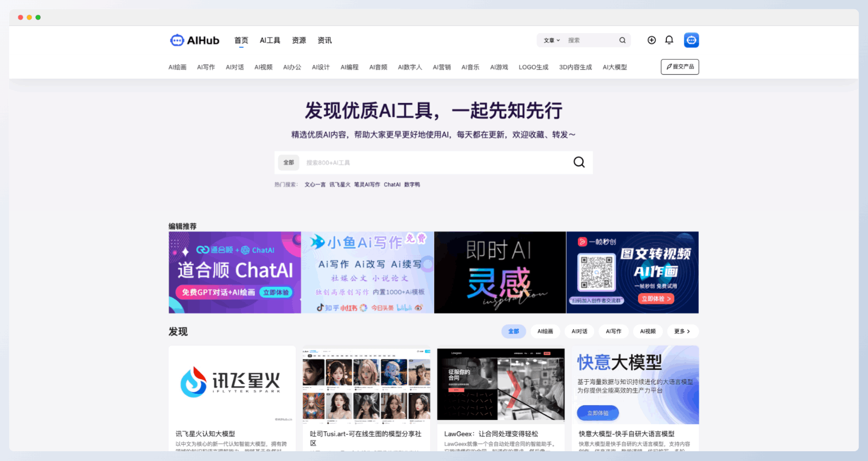Click hot search term 讯飞星火
The image size is (868, 461).
[340, 184]
